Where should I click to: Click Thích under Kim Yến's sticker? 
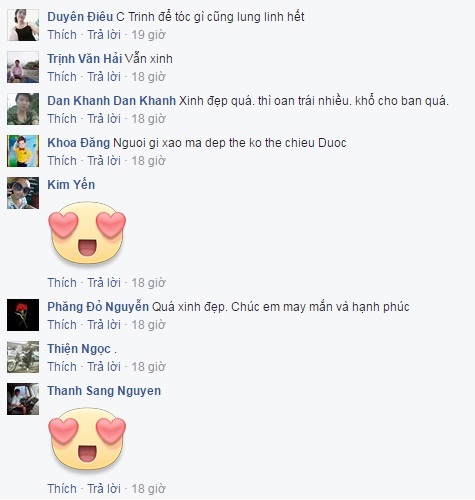pos(62,283)
